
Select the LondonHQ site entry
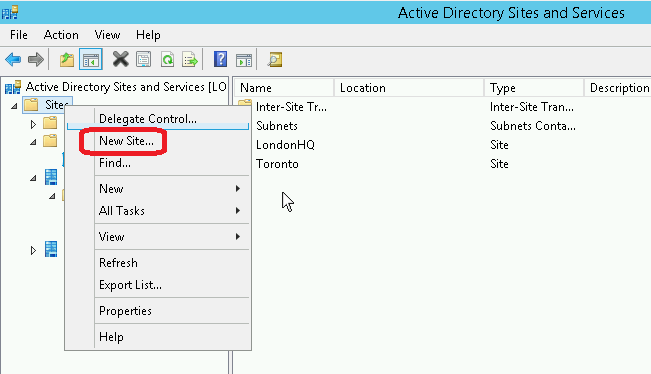[285, 145]
